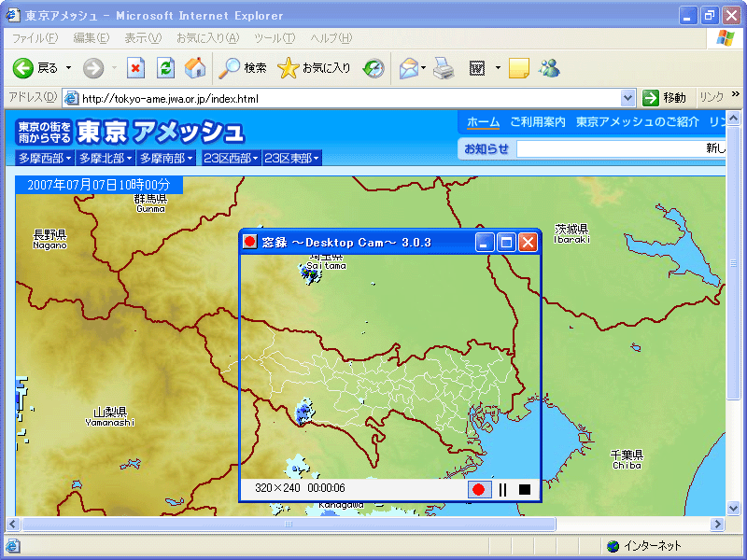Stop recording with the black square button
Viewport: 747px width, 560px height.
525,489
